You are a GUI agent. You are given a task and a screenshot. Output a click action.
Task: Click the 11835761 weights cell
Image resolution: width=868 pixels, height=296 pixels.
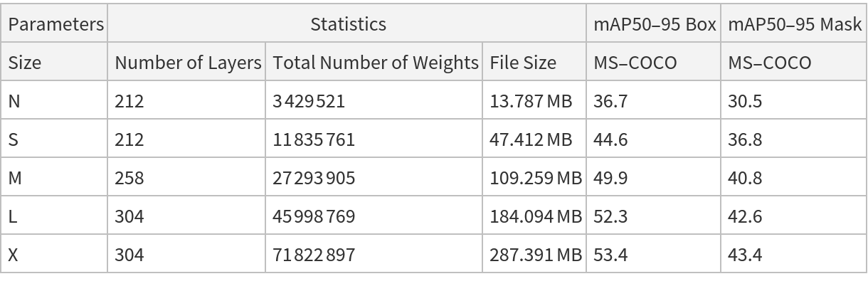coord(314,139)
